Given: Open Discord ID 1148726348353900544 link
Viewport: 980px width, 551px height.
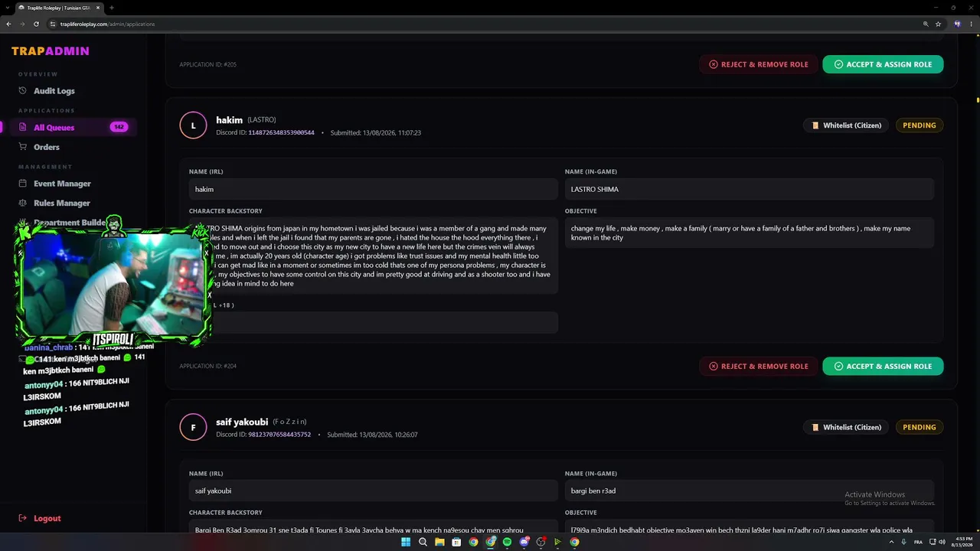Looking at the screenshot, I should pyautogui.click(x=281, y=132).
